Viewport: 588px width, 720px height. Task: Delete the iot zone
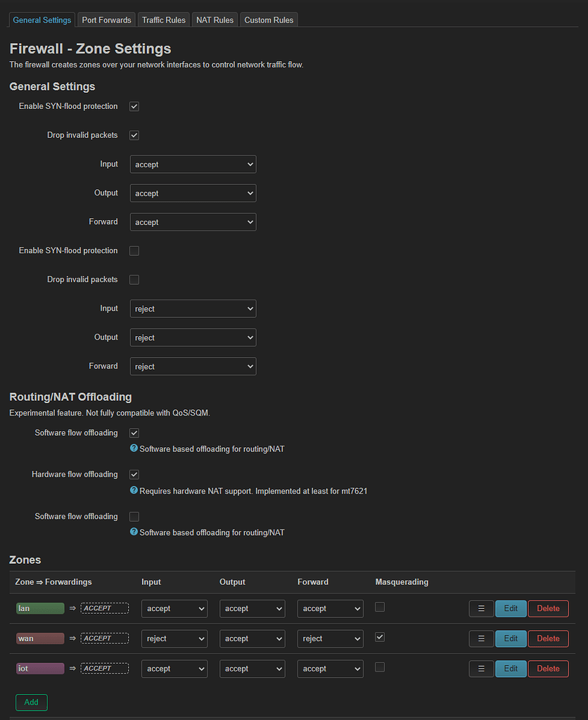tap(548, 668)
